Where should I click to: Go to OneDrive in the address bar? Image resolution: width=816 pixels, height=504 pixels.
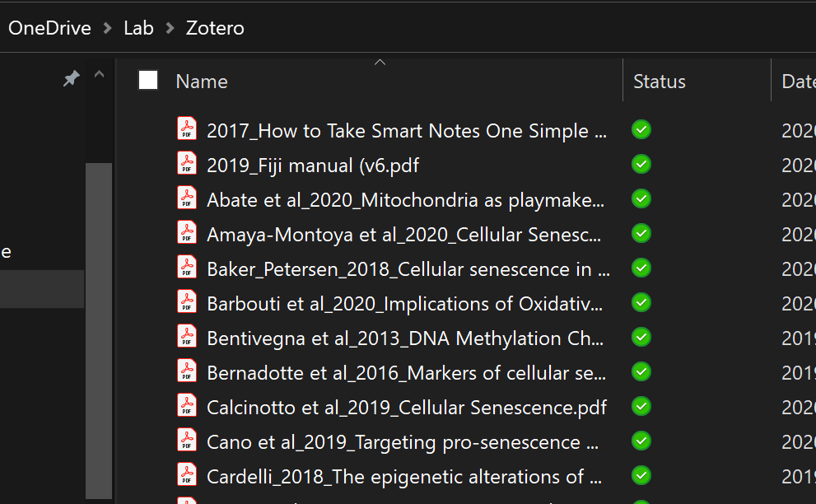(x=49, y=28)
